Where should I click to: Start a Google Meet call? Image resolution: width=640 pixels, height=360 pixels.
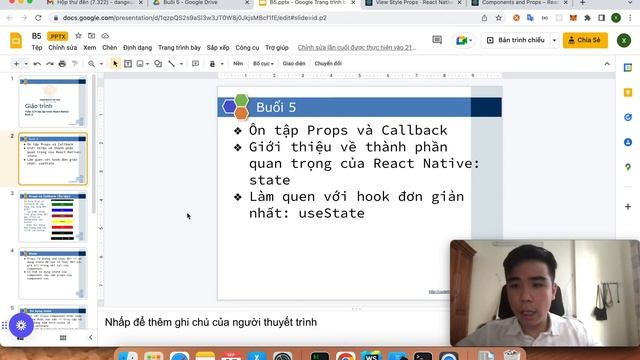point(464,40)
